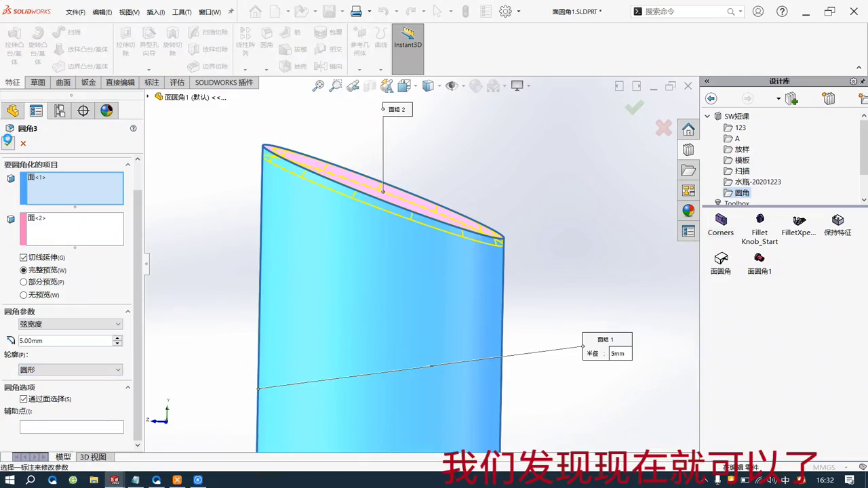Select the 部分预览 radio button
This screenshot has width=868, height=488.
24,282
